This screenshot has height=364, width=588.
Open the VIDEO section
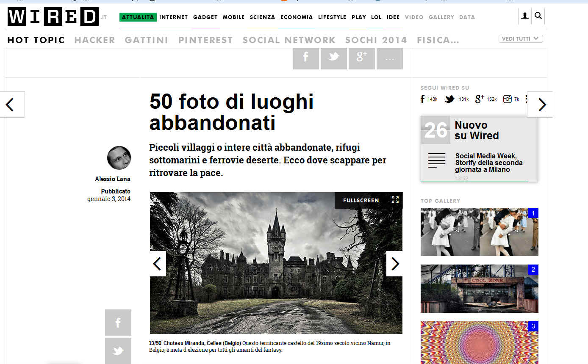tap(414, 17)
